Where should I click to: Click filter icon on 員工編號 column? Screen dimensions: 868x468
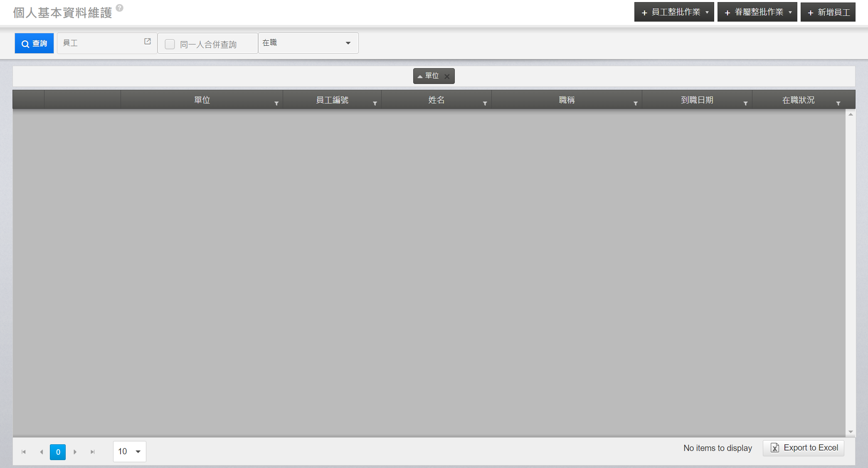(x=375, y=103)
